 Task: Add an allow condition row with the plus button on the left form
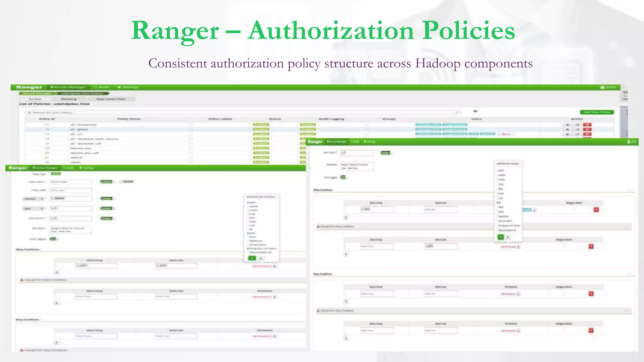point(57,272)
